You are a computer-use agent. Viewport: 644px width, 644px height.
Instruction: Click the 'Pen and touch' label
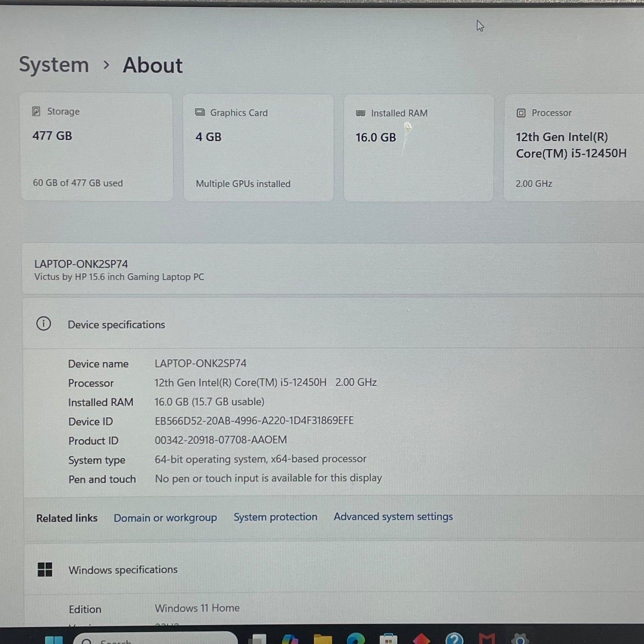102,479
